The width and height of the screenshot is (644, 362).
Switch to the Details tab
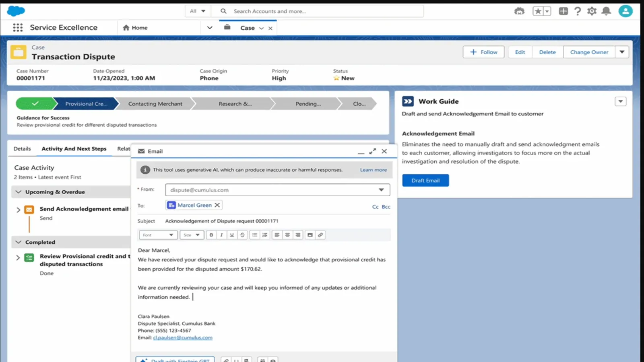tap(22, 149)
